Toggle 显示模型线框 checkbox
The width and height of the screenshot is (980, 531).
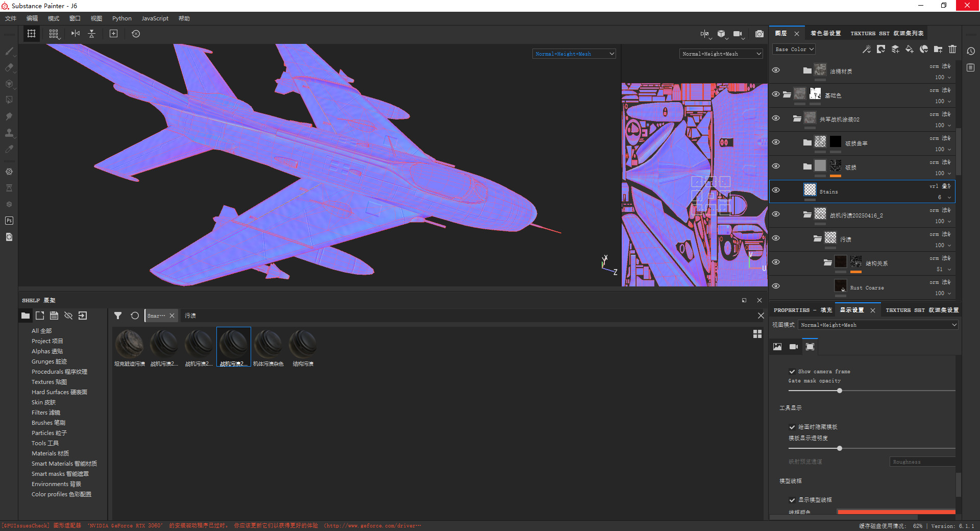(x=792, y=500)
